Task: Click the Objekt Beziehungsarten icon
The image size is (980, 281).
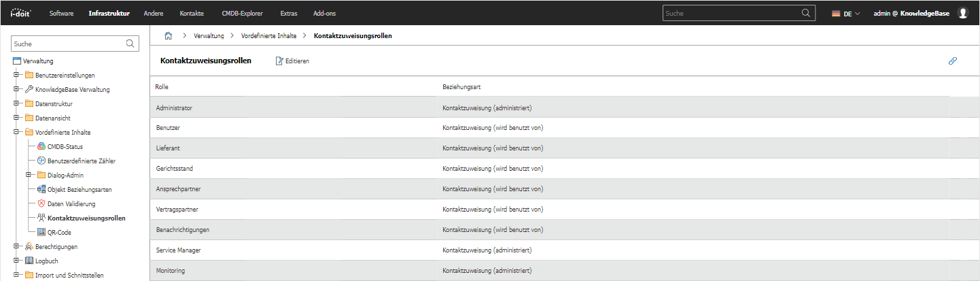Action: point(41,189)
